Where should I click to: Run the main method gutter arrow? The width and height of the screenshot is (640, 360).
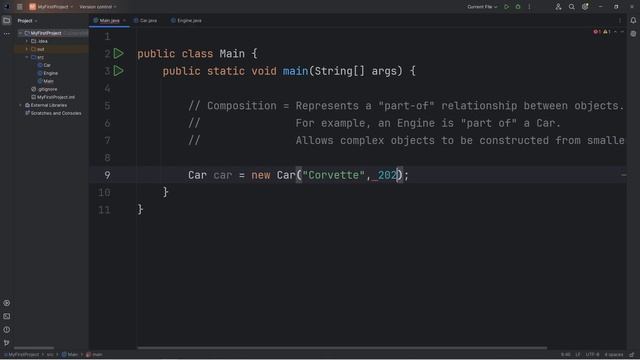click(x=118, y=71)
